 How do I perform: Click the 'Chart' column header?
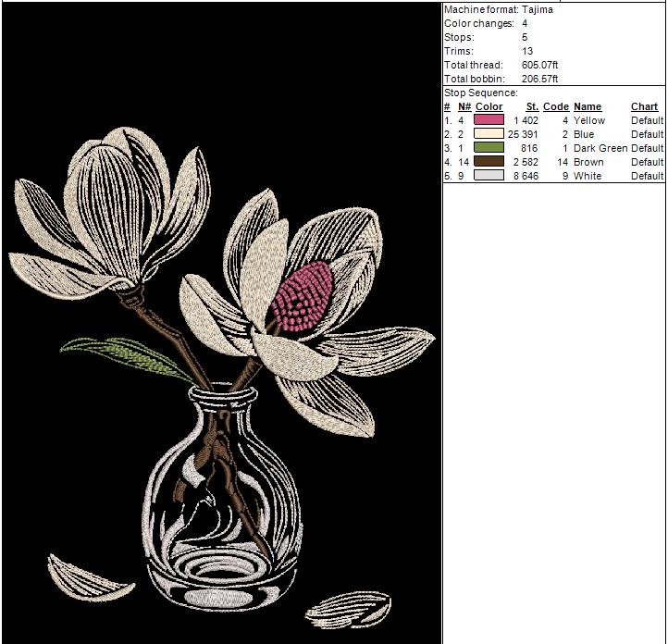pyautogui.click(x=644, y=106)
